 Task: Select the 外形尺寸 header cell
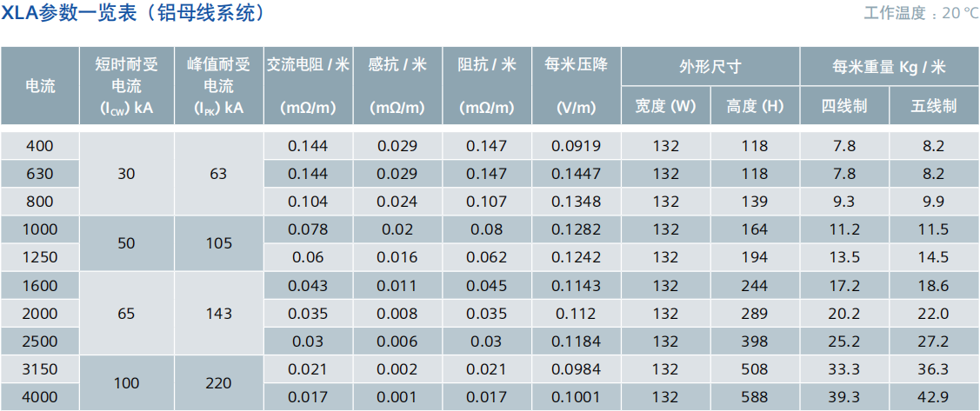pos(710,67)
